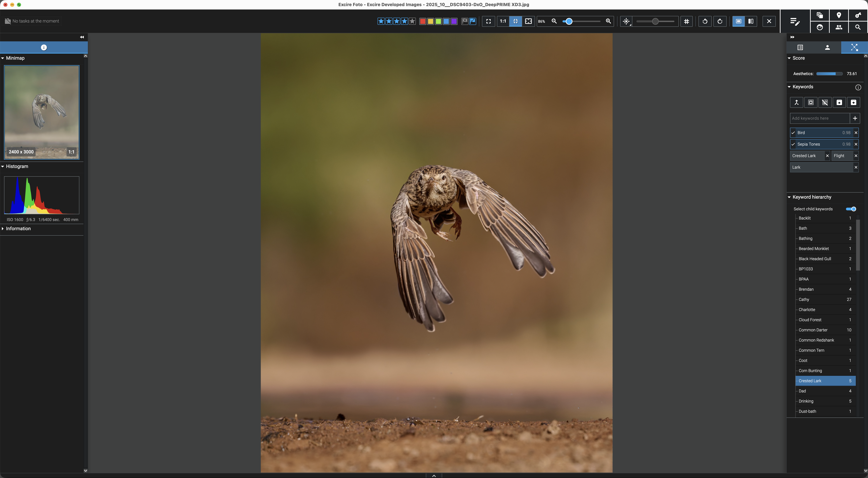Click the fit-to-view arrows icon
This screenshot has height=478, width=868.
click(516, 21)
